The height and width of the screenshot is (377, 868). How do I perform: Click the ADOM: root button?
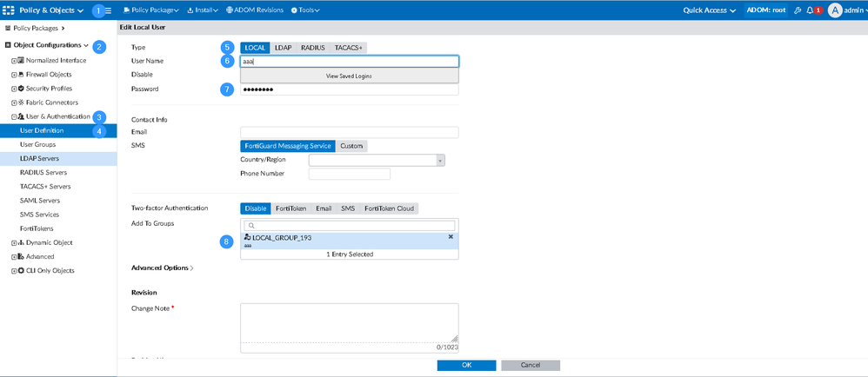[766, 10]
